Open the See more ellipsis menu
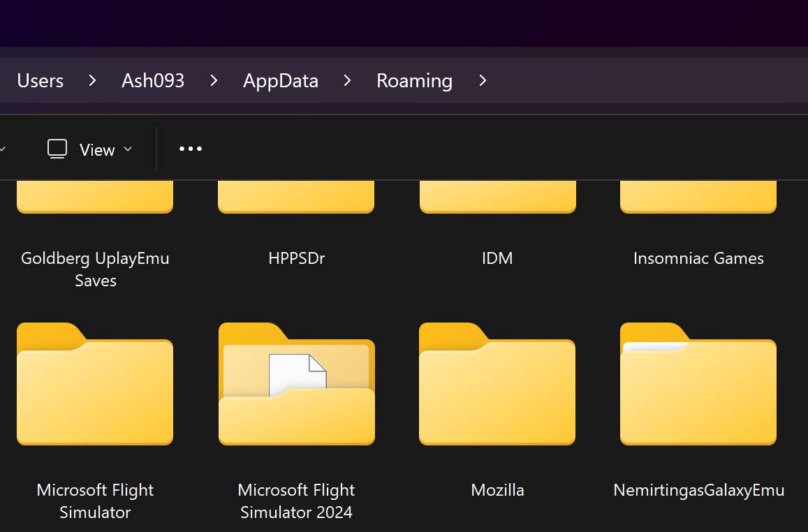Viewport: 808px width, 532px height. pyautogui.click(x=189, y=149)
